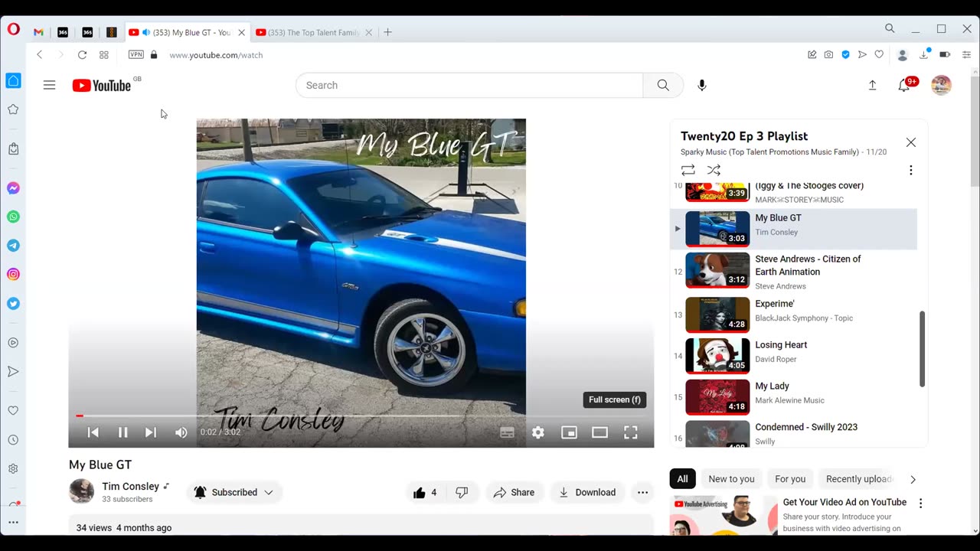Like this video
This screenshot has width=980, height=551.
pos(426,492)
